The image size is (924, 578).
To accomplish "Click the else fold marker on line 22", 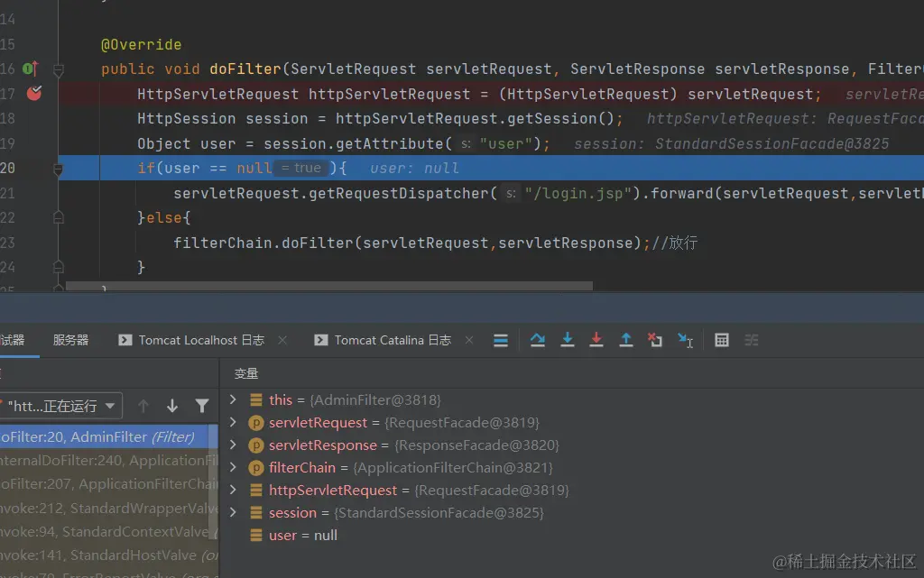I will (58, 218).
